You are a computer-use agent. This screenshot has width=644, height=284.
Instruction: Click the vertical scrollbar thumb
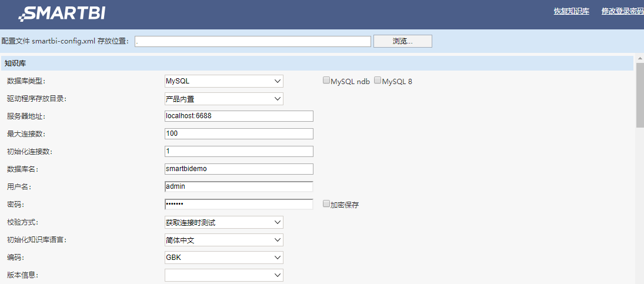(x=640, y=95)
